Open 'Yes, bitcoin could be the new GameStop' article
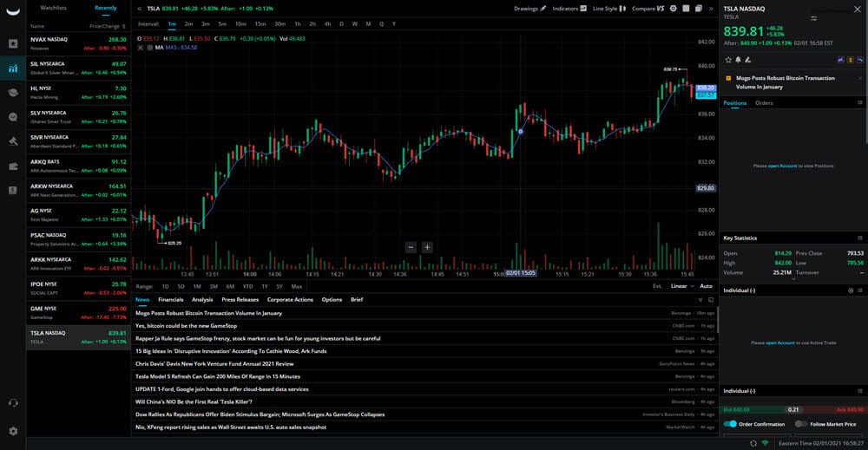 (x=186, y=326)
